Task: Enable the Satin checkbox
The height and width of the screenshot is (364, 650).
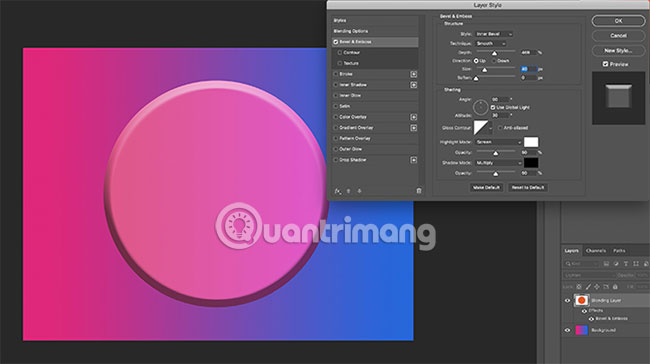Action: (336, 106)
